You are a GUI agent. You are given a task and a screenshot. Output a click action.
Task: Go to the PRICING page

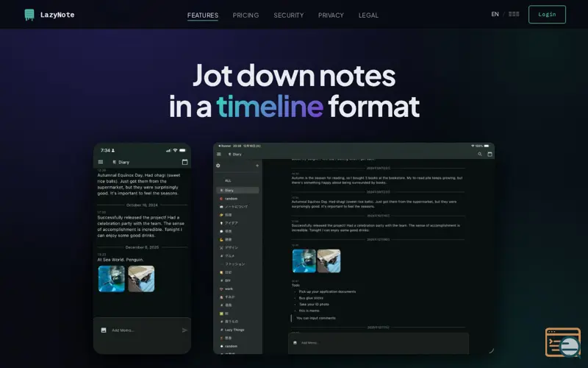(x=245, y=15)
